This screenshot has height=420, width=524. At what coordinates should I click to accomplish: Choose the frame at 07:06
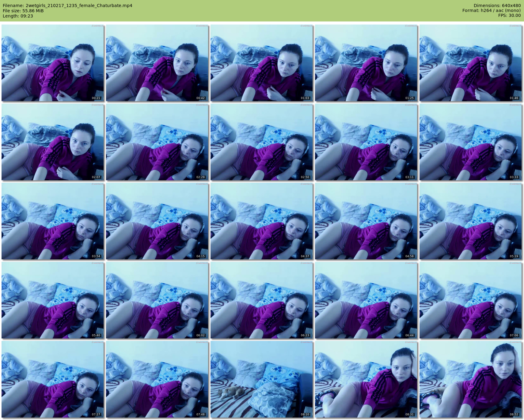[x=471, y=300]
